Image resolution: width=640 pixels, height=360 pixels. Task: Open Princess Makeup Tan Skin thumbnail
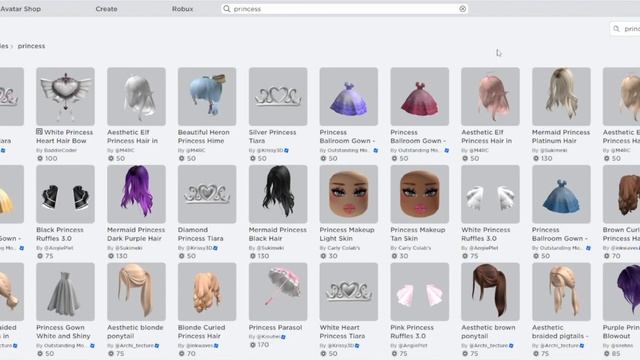pos(420,194)
